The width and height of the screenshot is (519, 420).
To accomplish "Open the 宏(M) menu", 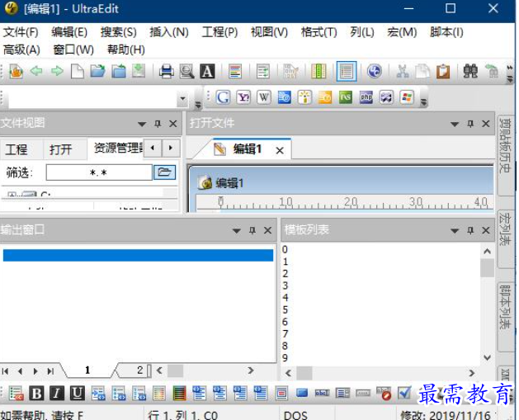I will pos(402,32).
